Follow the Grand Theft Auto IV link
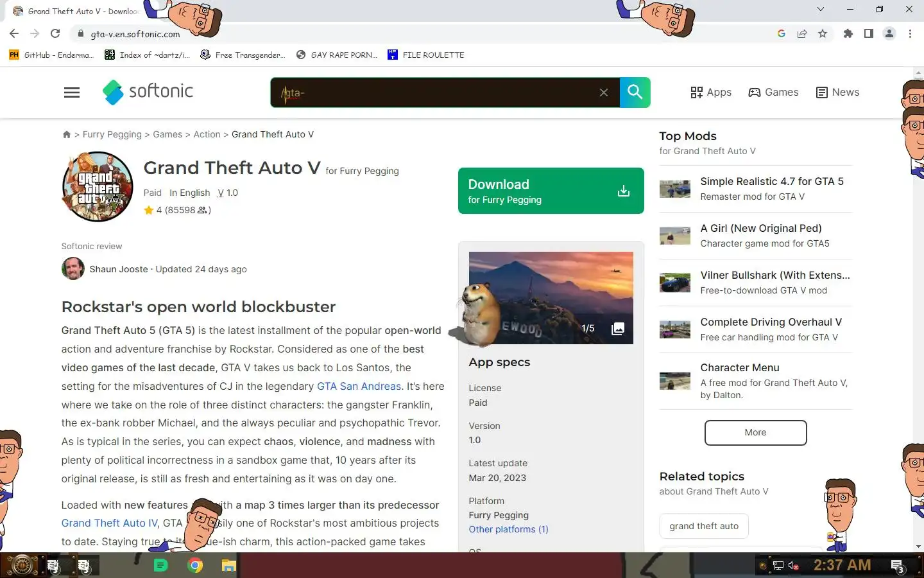 [109, 523]
